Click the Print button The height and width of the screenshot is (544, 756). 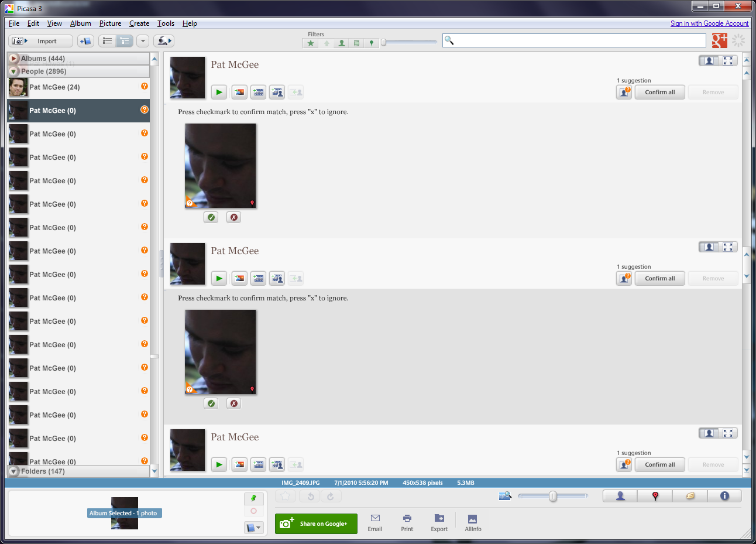pos(407,523)
